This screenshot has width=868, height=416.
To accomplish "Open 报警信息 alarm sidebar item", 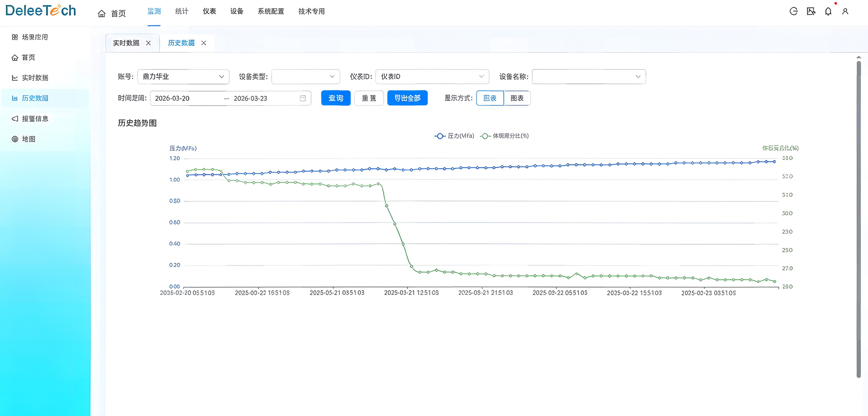I will click(x=35, y=119).
